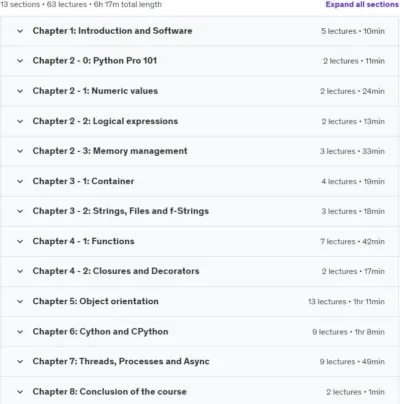
Task: Click the Chapter 6: Cython and CPython heading
Action: coord(100,332)
